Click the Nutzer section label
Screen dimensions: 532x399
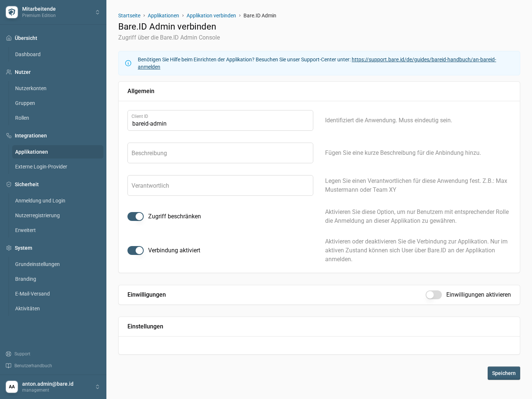tap(23, 72)
